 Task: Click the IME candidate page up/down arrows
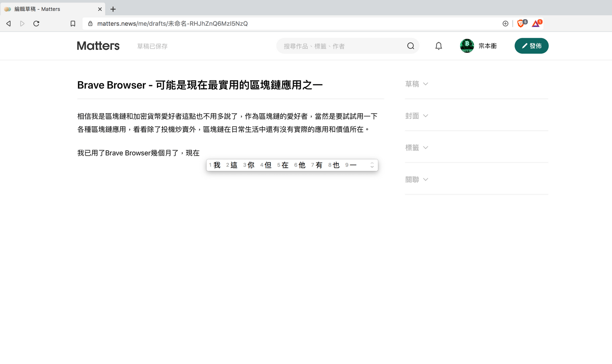372,165
